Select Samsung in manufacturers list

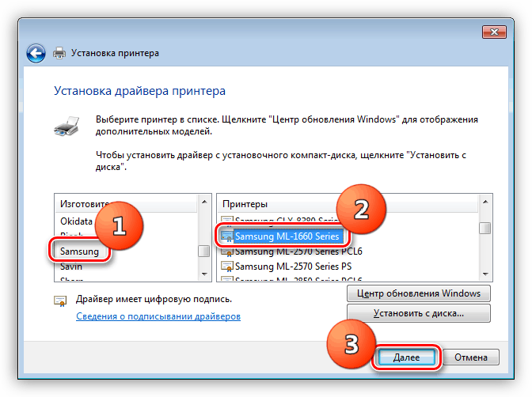(79, 251)
